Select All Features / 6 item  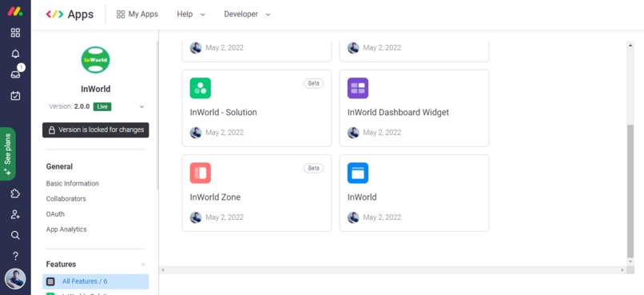[x=96, y=281]
